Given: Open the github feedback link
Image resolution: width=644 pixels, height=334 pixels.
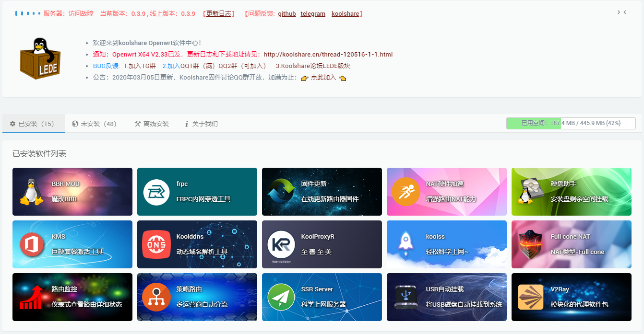Looking at the screenshot, I should click(287, 14).
